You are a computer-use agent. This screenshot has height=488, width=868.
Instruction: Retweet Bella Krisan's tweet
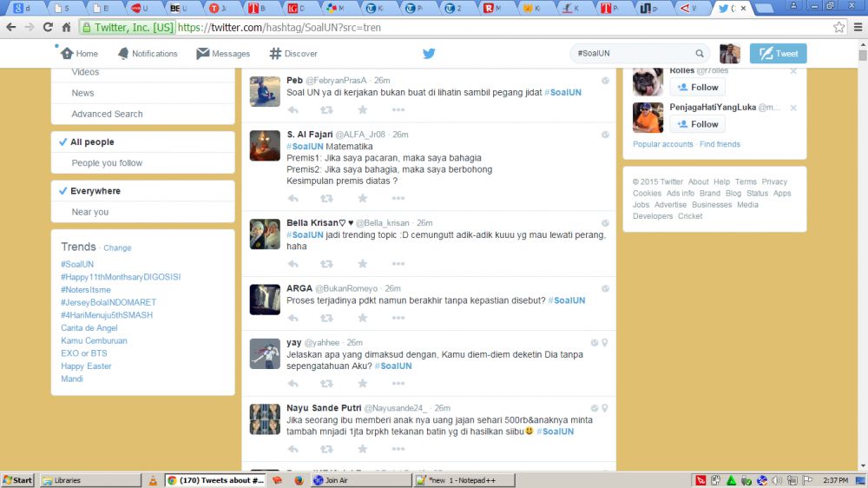[326, 264]
